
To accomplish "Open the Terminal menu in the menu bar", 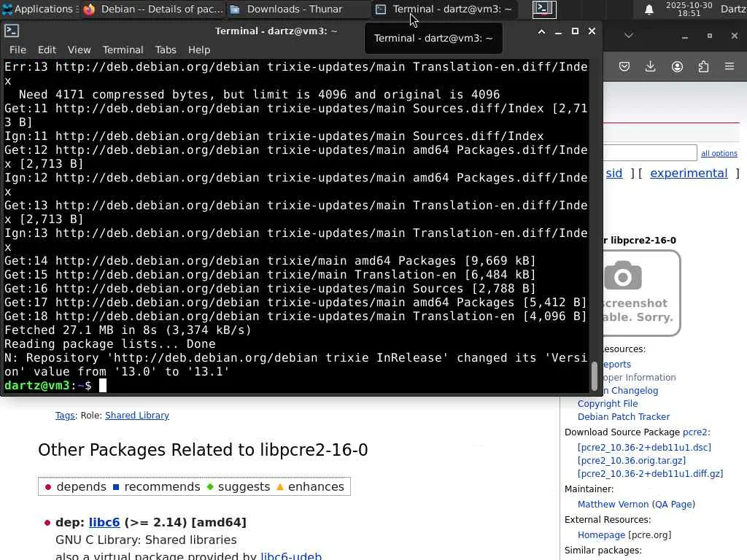I will click(x=123, y=50).
